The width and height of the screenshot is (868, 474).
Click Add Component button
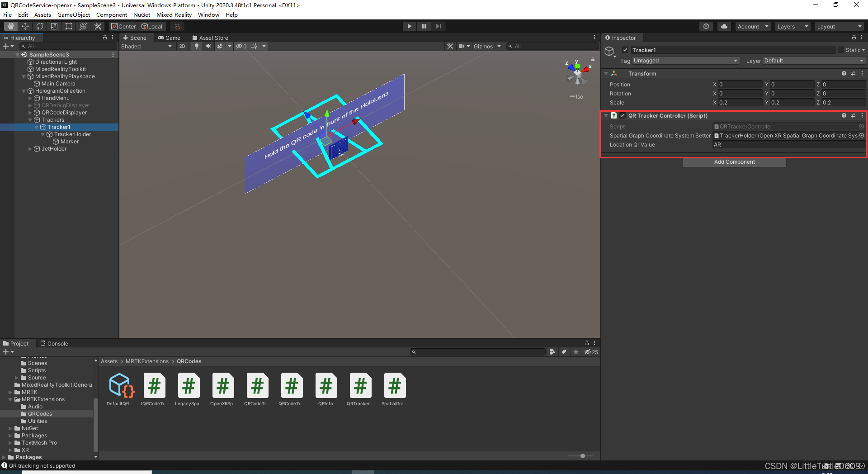(735, 162)
